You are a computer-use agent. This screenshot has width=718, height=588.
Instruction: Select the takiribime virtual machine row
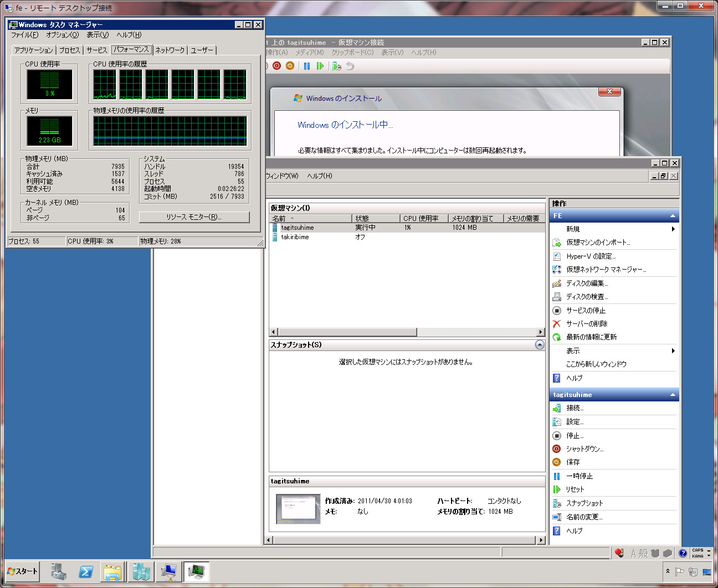tap(295, 237)
